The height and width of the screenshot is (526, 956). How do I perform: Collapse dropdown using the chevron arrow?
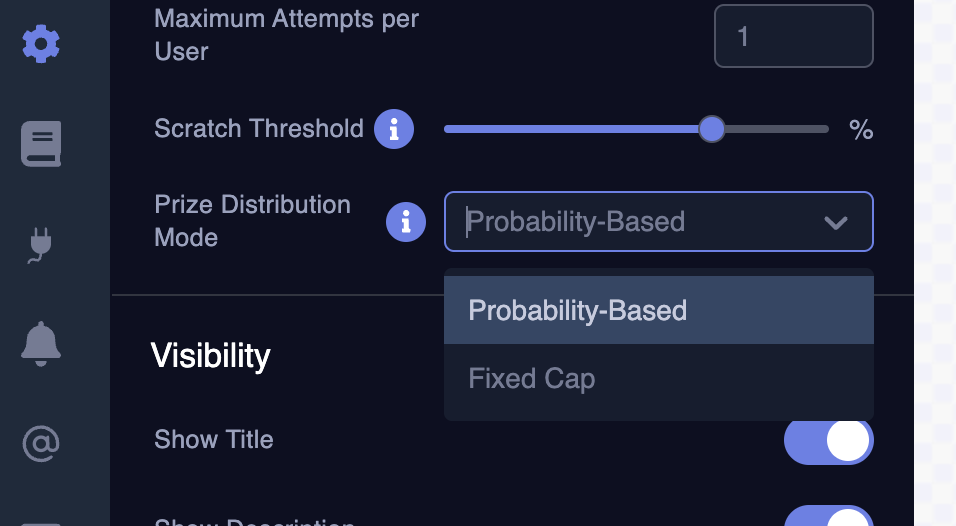tap(836, 222)
